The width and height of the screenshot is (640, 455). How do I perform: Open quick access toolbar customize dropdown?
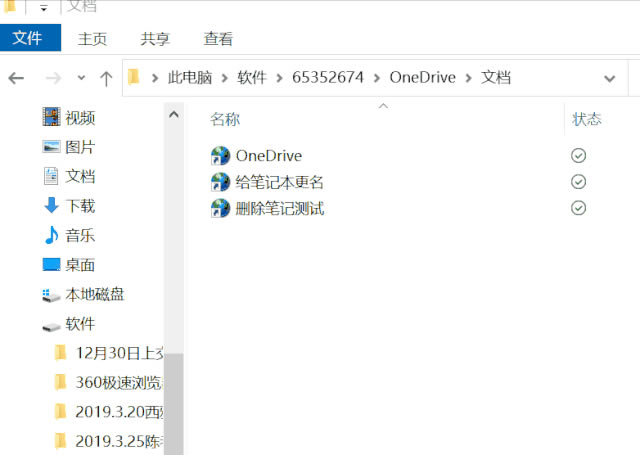(44, 7)
